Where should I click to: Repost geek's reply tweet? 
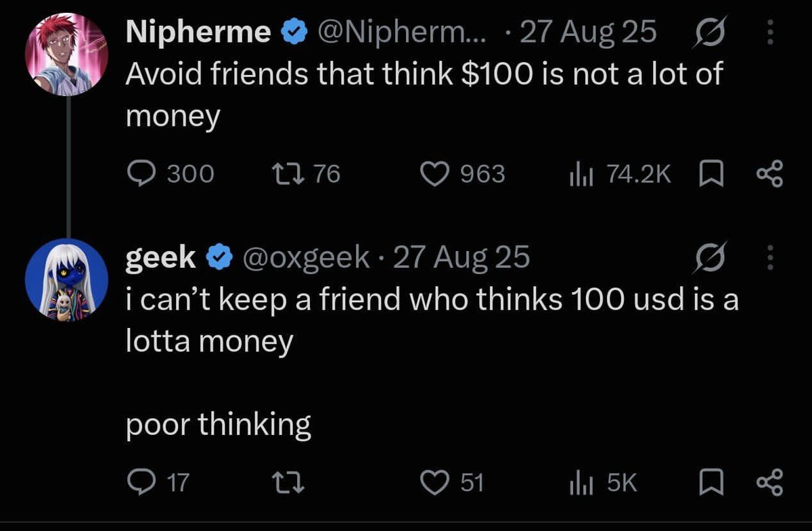(x=283, y=482)
